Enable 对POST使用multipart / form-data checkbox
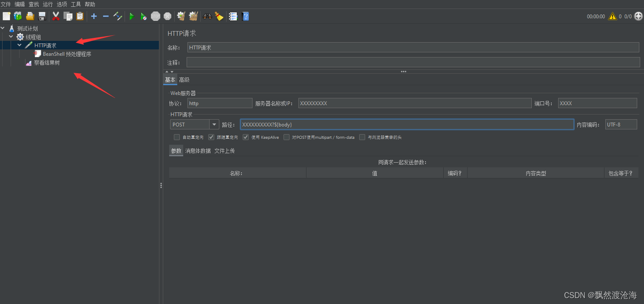This screenshot has height=304, width=644. pos(287,137)
